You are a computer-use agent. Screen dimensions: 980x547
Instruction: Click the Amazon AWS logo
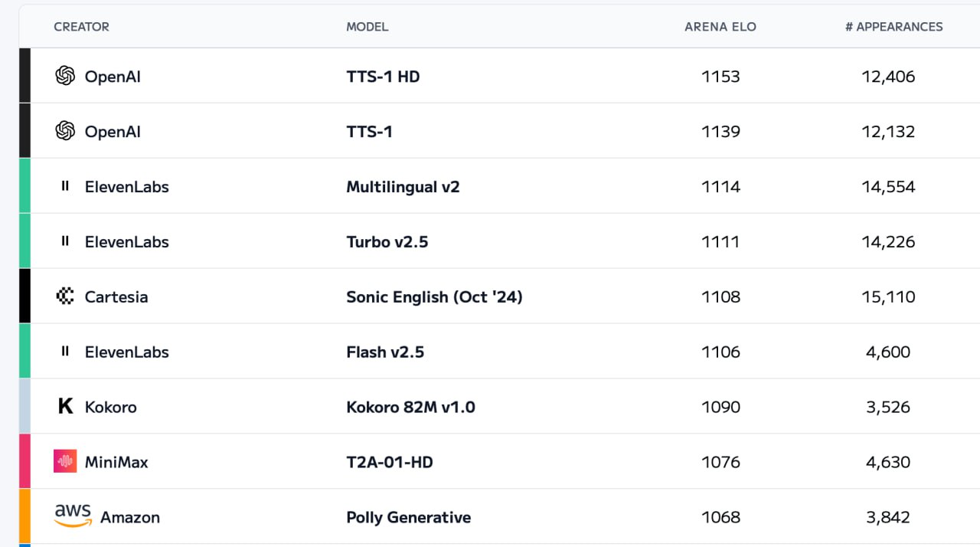[x=73, y=516]
